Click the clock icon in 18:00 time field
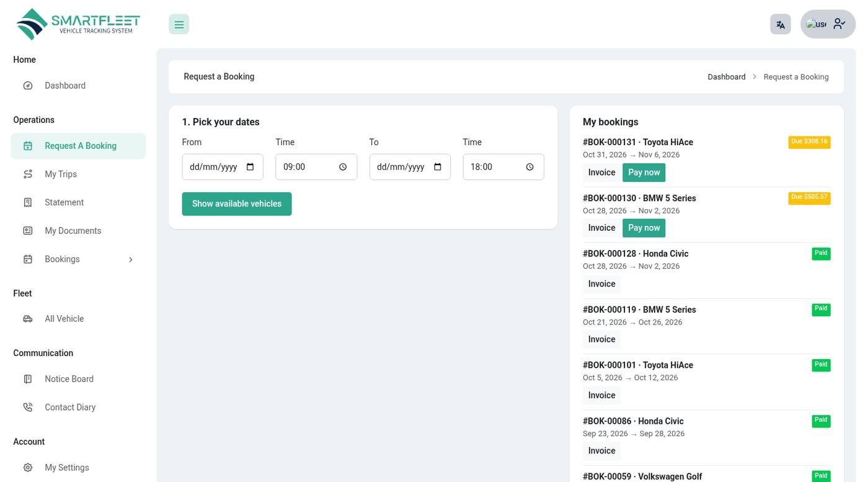Viewport: 868px width, 482px height. [530, 167]
